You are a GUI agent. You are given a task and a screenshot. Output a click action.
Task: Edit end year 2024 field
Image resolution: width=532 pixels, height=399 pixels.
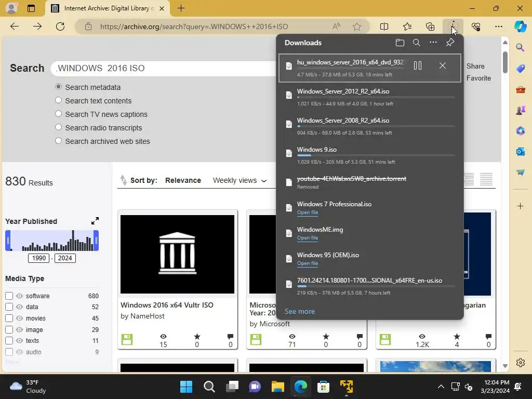coord(65,258)
